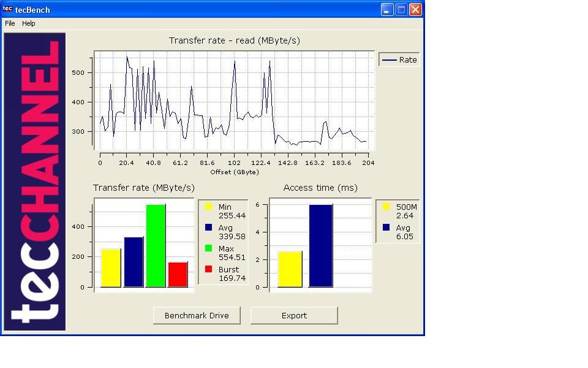This screenshot has height=368, width=588.
Task: Click the Avg access value 6.05
Action: [405, 237]
